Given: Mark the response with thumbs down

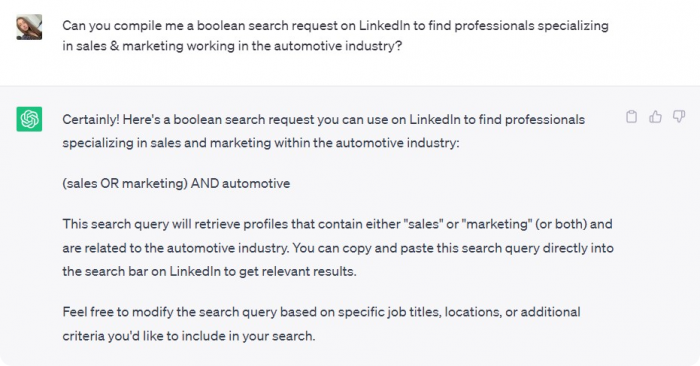Looking at the screenshot, I should pos(679,117).
